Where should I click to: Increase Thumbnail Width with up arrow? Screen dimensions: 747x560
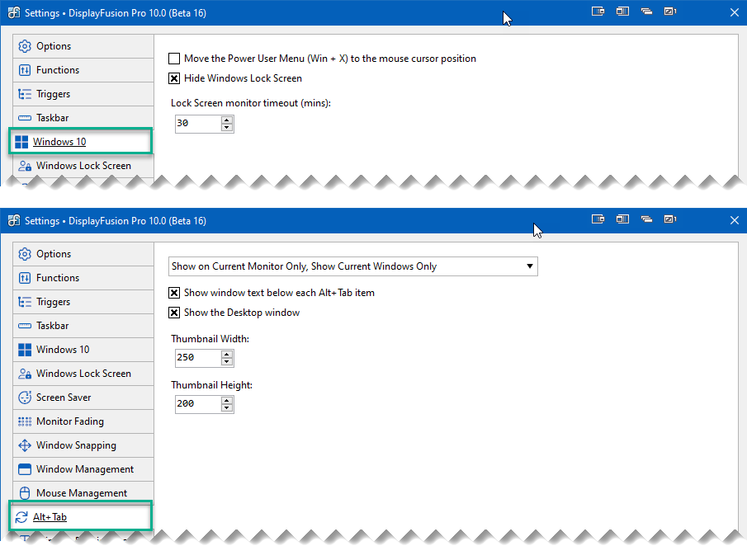click(227, 354)
